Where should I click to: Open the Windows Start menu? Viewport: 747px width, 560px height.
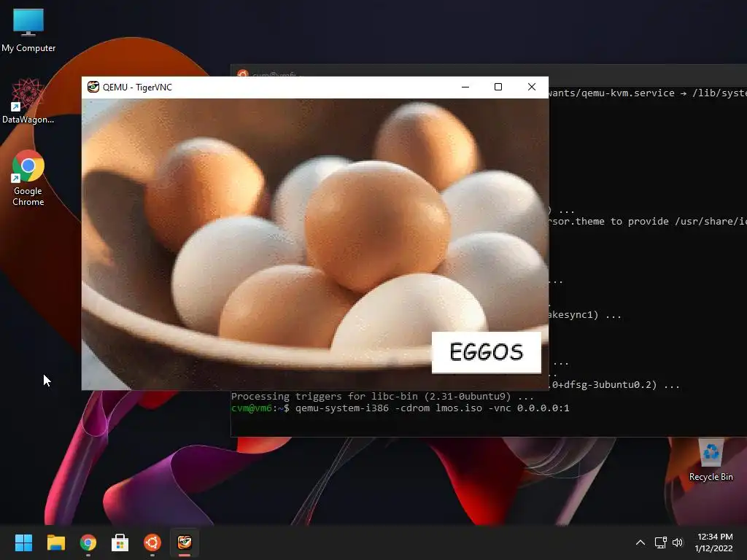pos(23,542)
